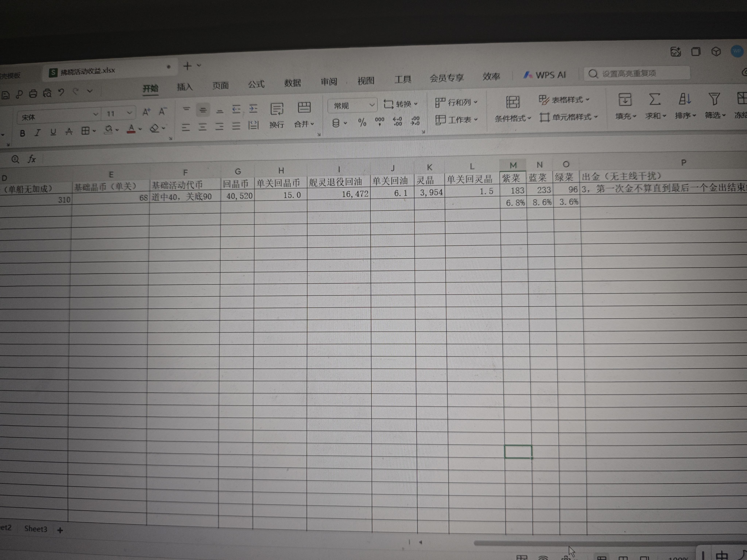Click the insert function fx icon
The image size is (747, 560).
click(x=32, y=159)
